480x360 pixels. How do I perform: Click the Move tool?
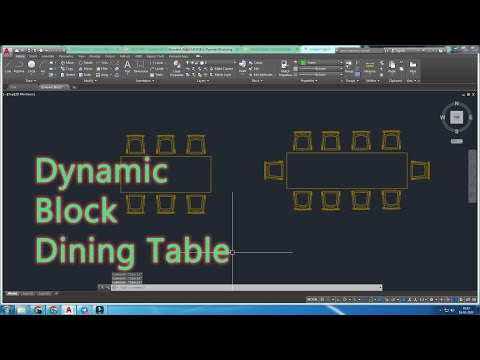pos(67,63)
